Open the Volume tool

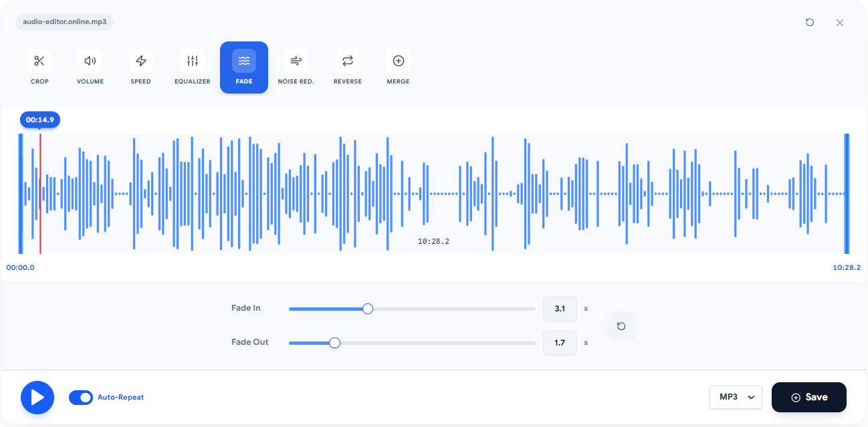coord(90,67)
